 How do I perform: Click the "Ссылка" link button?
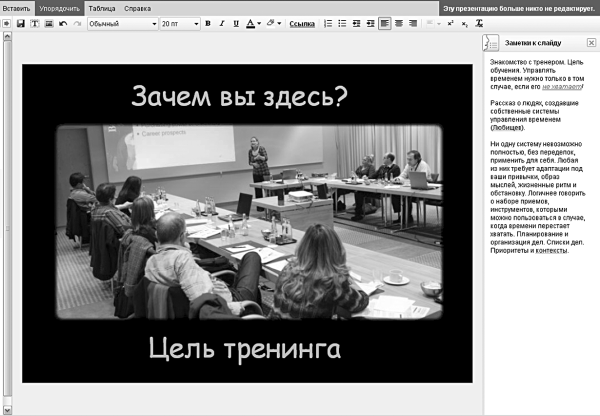301,23
